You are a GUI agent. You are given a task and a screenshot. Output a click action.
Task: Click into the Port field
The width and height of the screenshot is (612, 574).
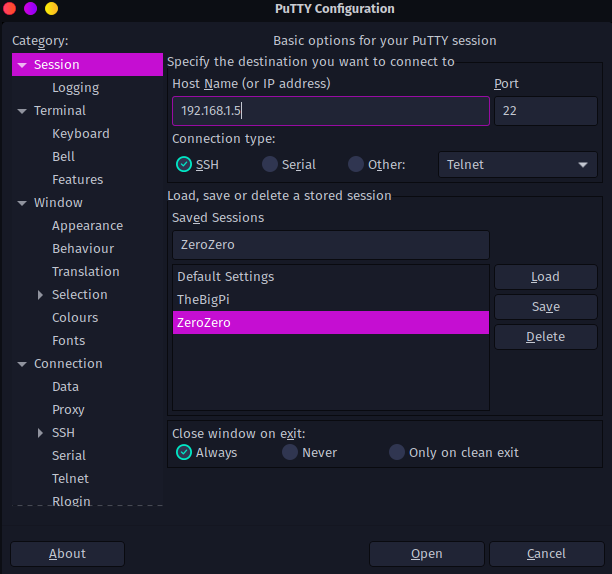pos(546,111)
